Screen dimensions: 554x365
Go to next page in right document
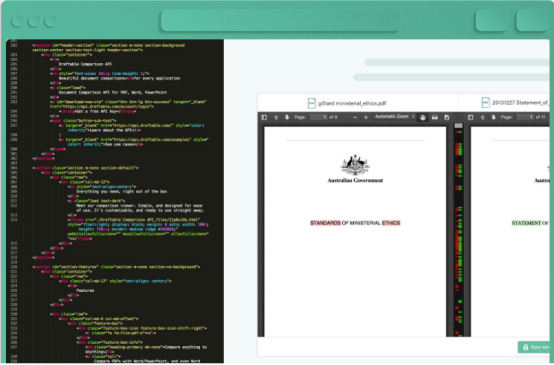click(493, 117)
